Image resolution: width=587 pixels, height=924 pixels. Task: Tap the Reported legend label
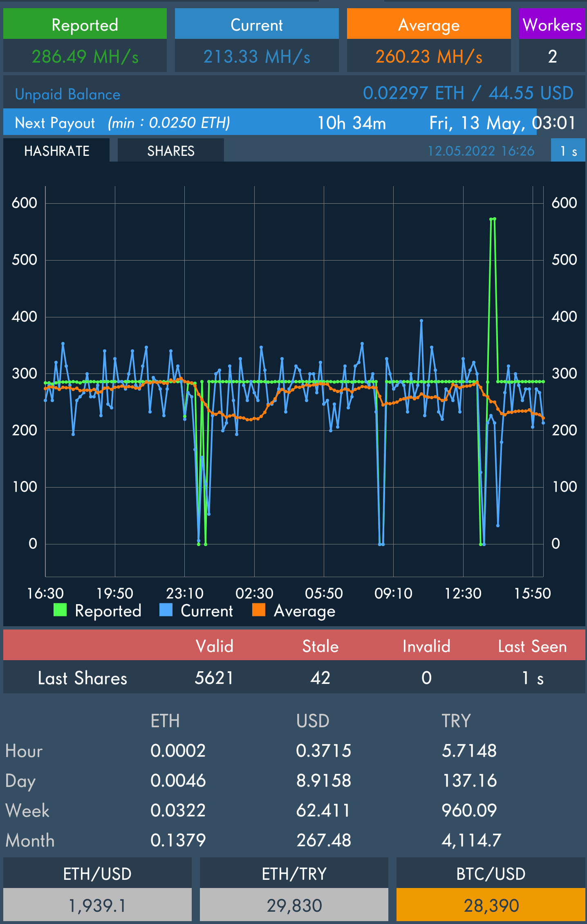click(108, 611)
